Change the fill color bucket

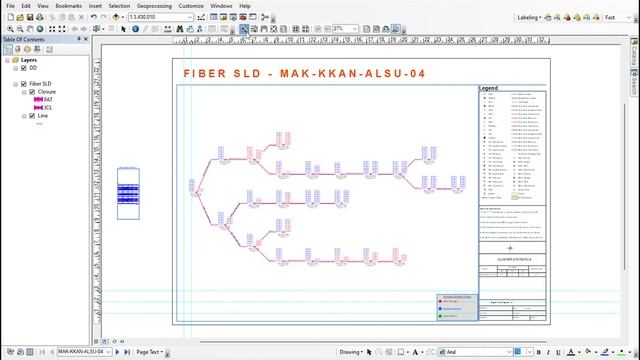tap(588, 352)
